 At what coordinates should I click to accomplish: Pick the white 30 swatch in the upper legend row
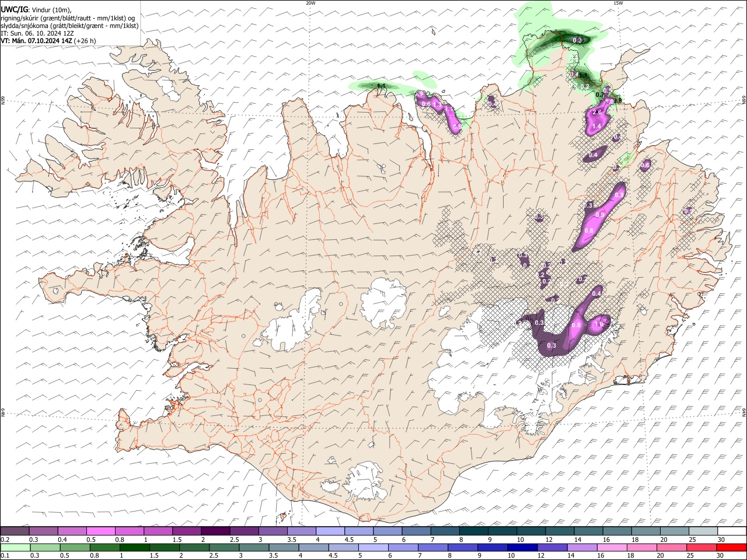[x=732, y=531]
